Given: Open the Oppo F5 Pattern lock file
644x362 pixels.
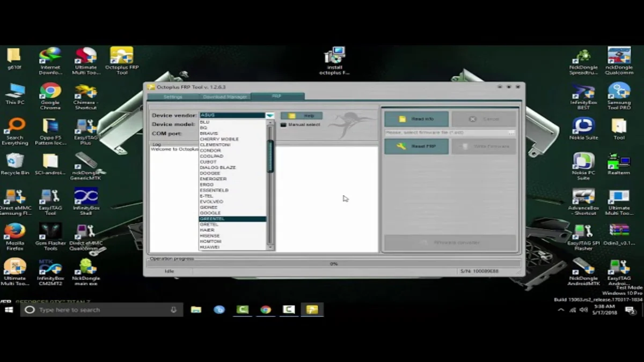Looking at the screenshot, I should click(50, 132).
